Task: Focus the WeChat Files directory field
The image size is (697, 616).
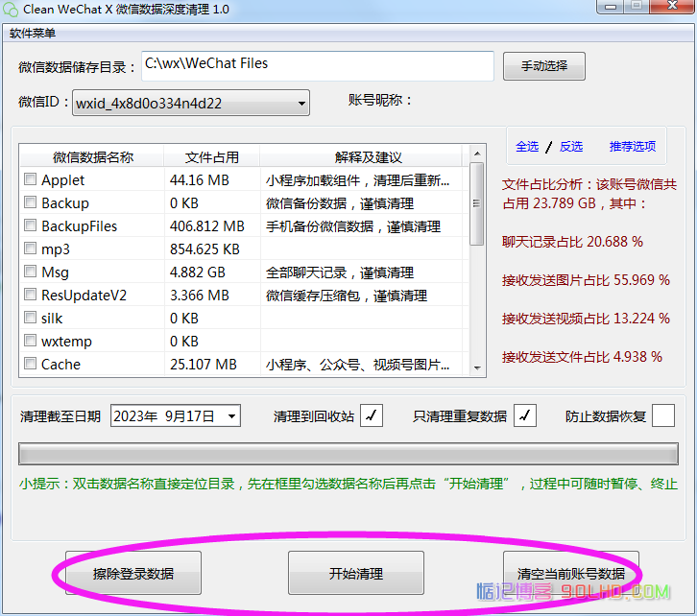Action: (318, 66)
